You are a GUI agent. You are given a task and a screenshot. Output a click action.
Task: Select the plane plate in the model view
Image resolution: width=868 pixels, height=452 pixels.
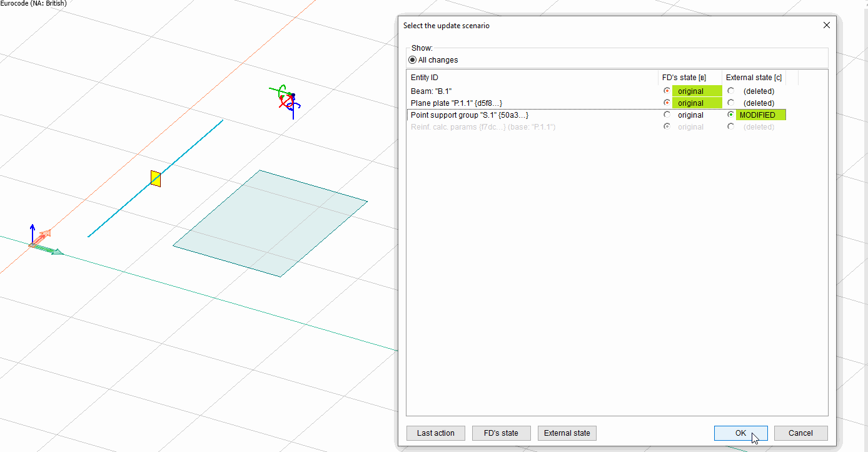[270, 223]
